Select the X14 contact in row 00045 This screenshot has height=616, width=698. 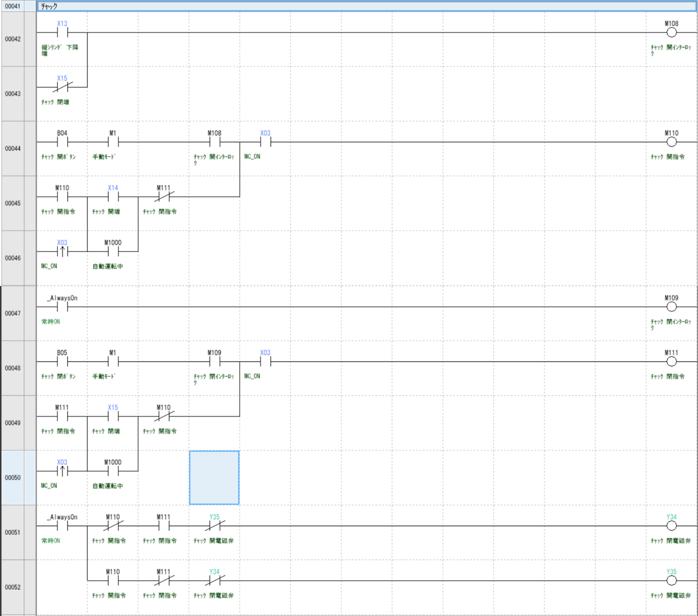point(113,197)
